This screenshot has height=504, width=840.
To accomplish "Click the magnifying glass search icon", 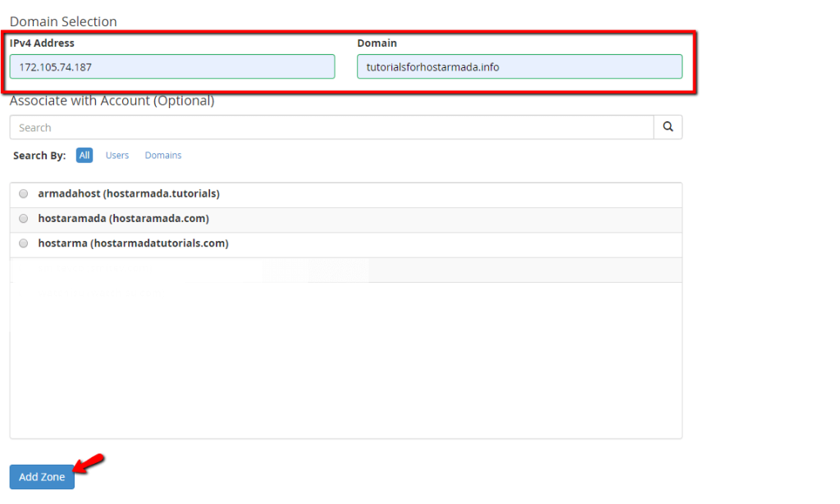I will click(x=668, y=127).
